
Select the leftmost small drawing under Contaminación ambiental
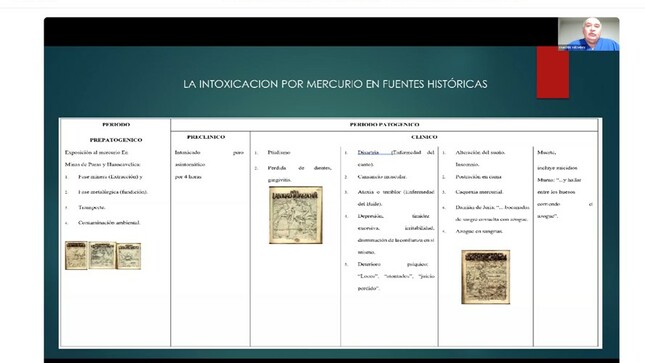point(76,256)
